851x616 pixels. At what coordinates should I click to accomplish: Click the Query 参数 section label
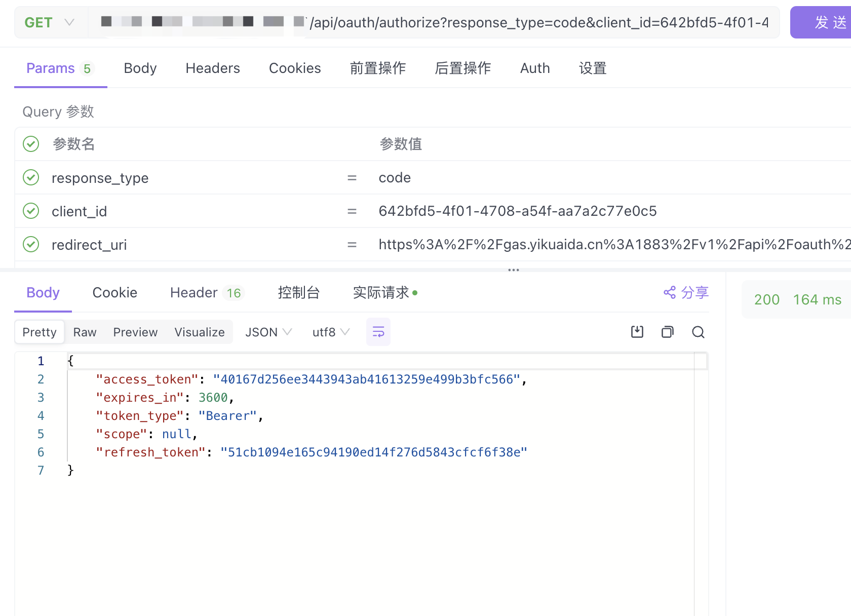coord(58,112)
